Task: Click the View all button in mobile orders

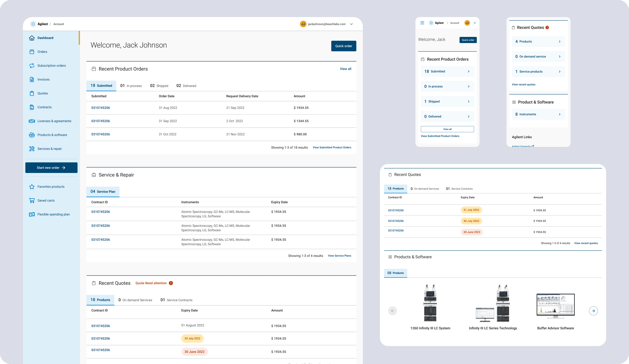Action: (x=447, y=129)
